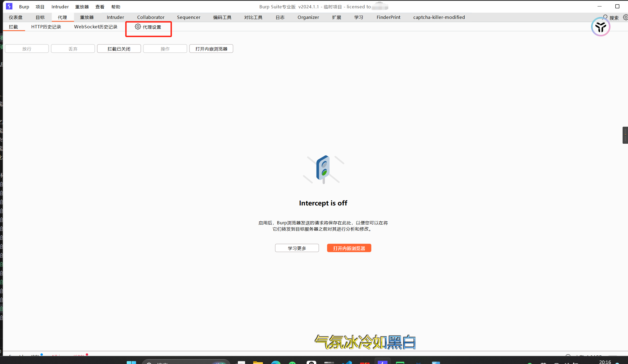Viewport: 628px width, 364px height.
Task: Open the 重放器 menu in menu bar
Action: pos(82,7)
